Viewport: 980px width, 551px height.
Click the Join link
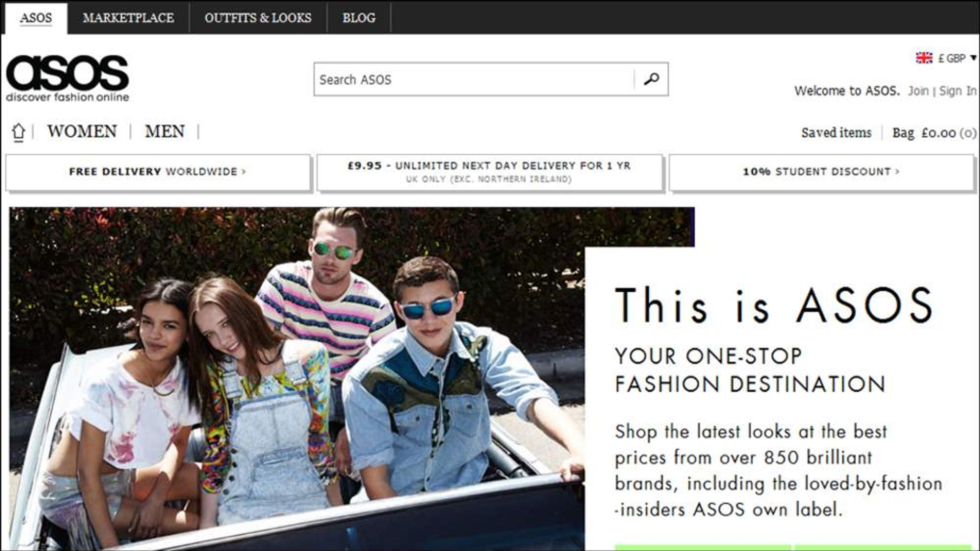pyautogui.click(x=918, y=91)
